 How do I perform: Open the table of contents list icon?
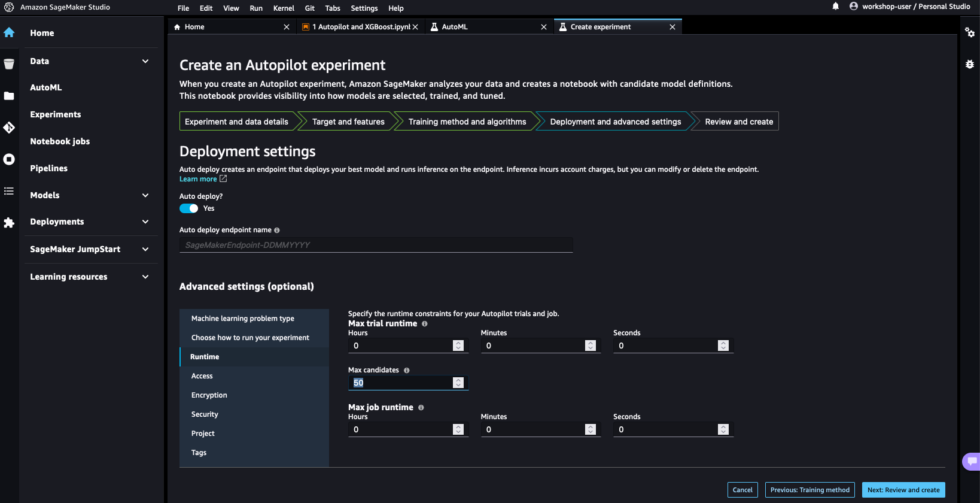click(9, 191)
